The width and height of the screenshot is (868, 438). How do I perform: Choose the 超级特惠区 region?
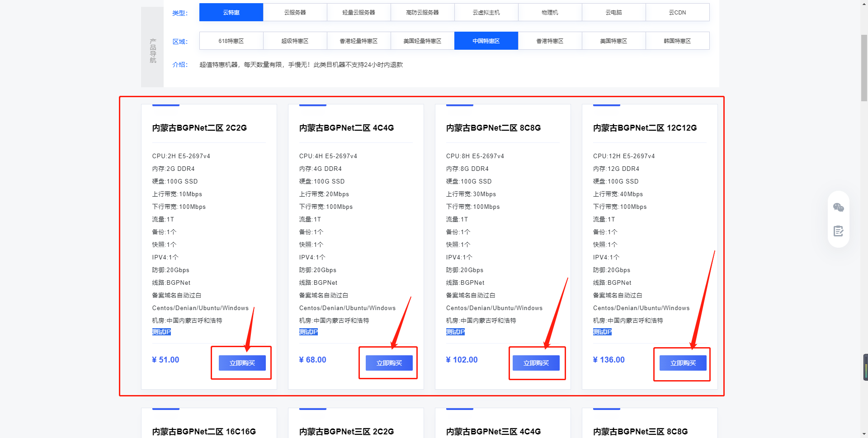(x=295, y=41)
